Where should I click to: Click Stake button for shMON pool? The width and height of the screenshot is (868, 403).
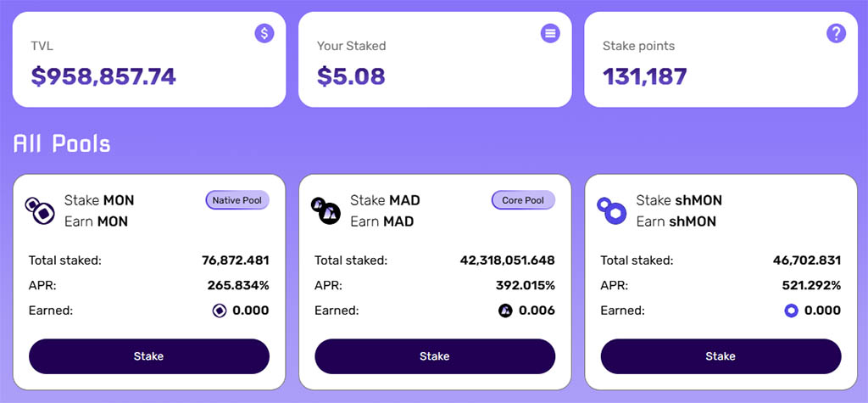click(721, 356)
